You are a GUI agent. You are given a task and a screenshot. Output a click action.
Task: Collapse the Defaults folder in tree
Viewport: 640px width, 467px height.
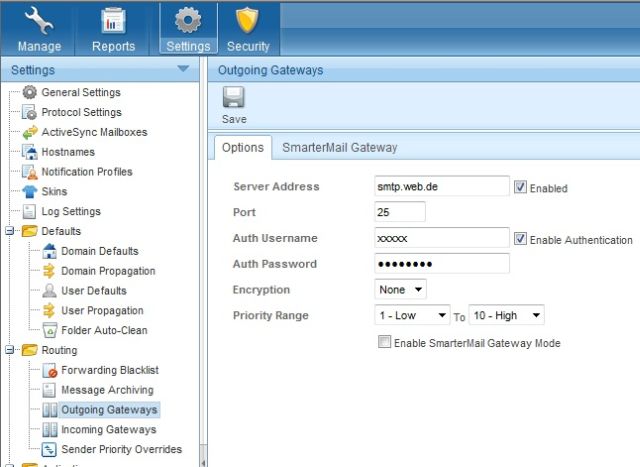(9, 231)
